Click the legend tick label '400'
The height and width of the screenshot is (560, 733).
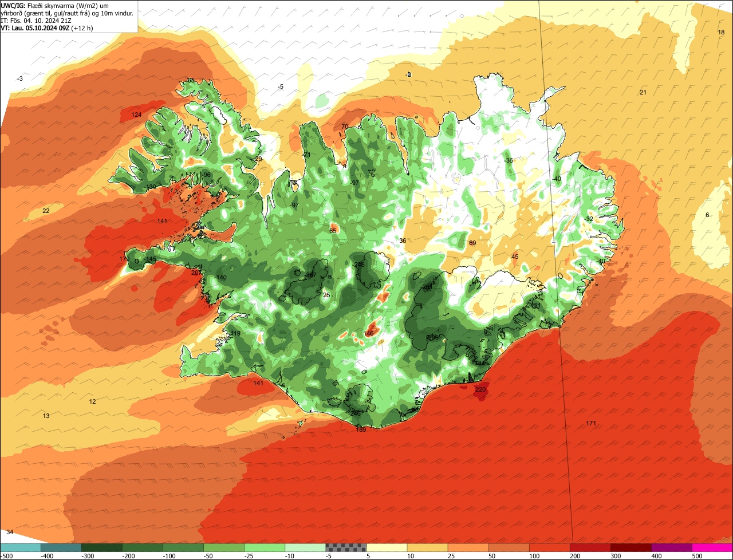(657, 555)
